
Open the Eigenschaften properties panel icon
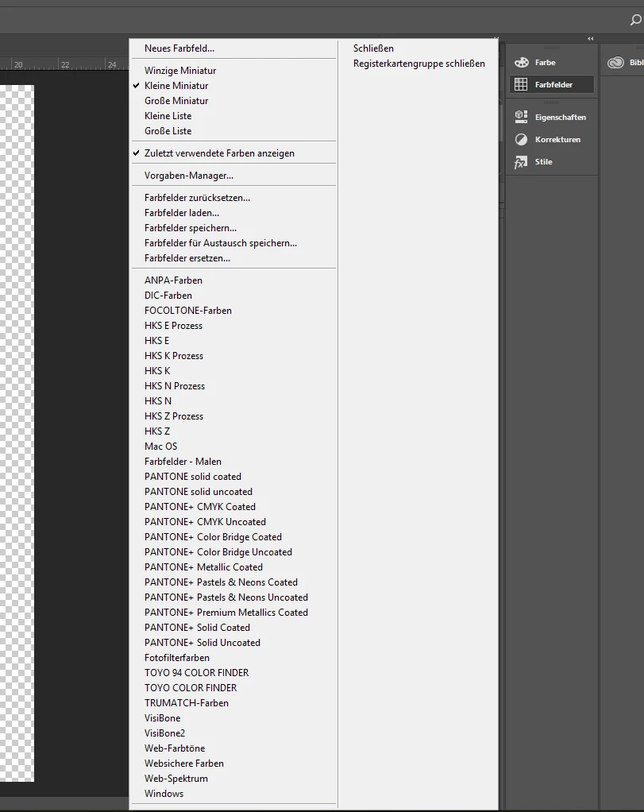[521, 117]
